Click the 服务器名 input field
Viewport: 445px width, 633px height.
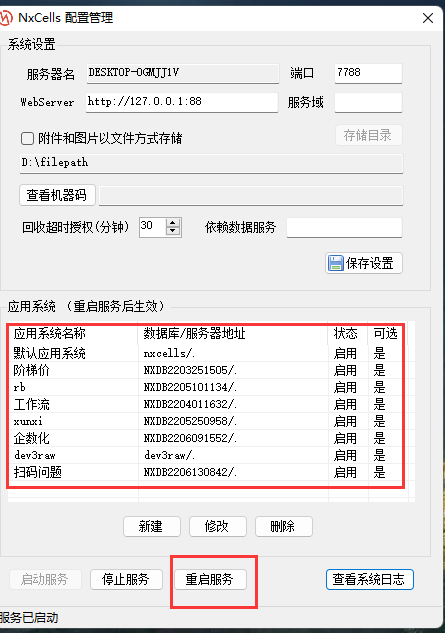coord(183,73)
